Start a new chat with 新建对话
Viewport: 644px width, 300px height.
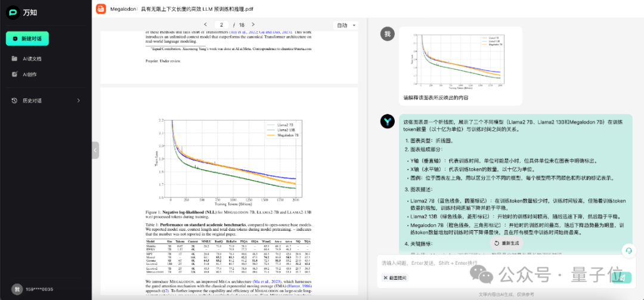coord(27,38)
